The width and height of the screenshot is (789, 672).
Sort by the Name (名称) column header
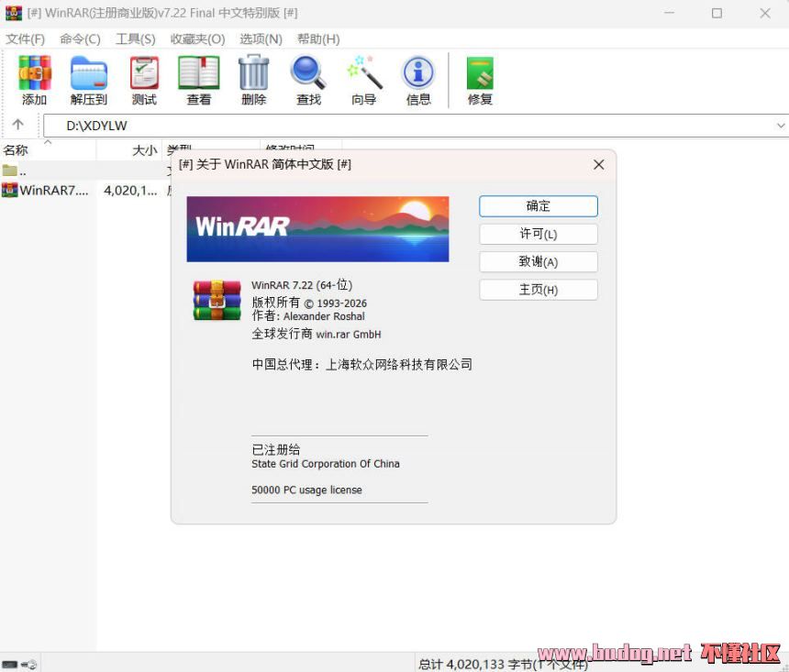pos(48,149)
